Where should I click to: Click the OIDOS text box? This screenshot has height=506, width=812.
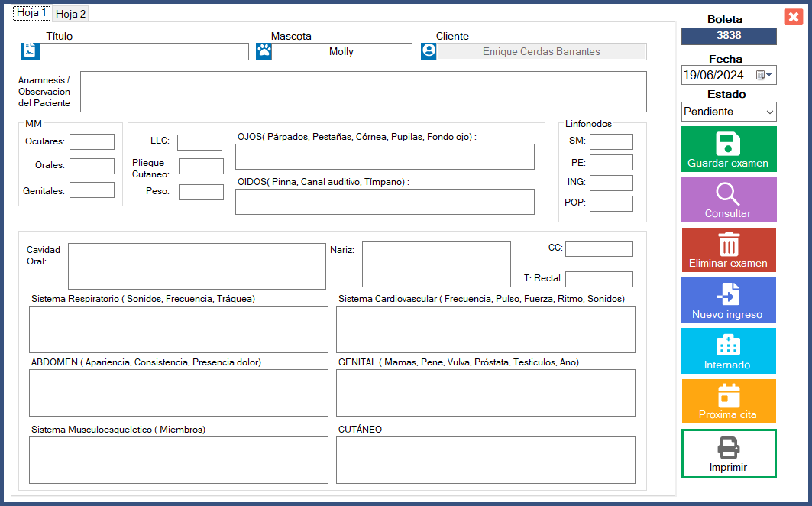385,202
